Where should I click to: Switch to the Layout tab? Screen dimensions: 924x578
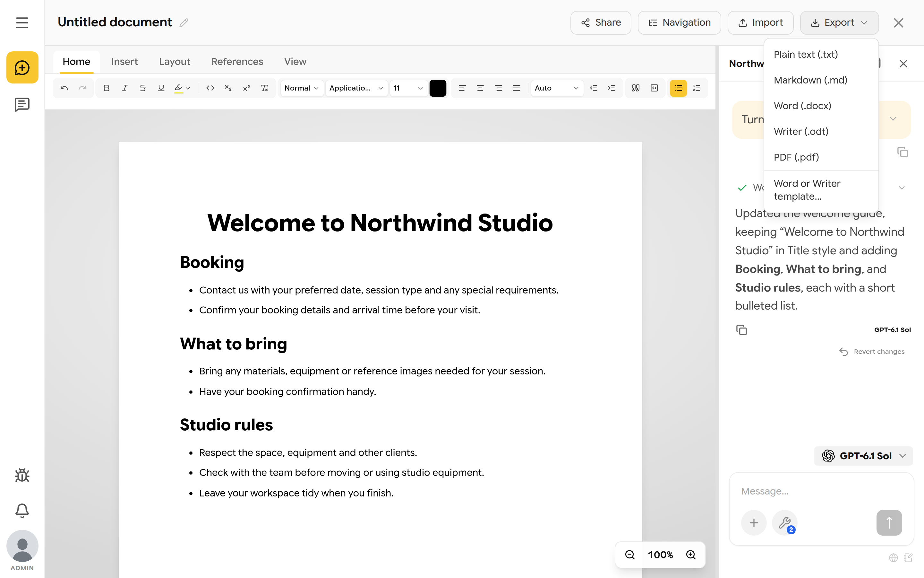click(175, 62)
